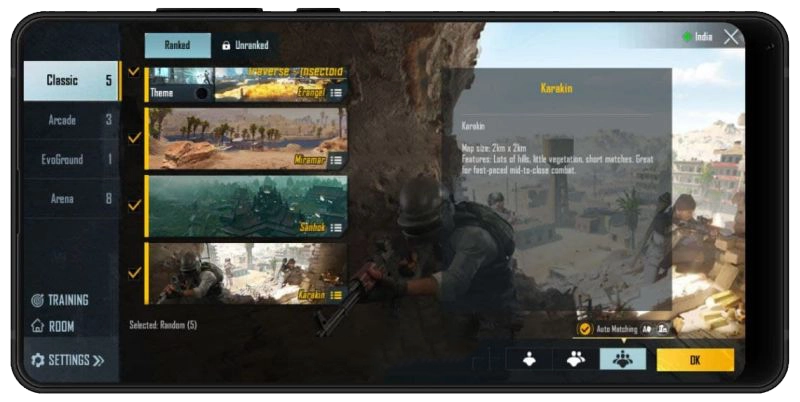Image resolution: width=800 pixels, height=402 pixels.
Task: Click the Miramar map name label
Action: (x=310, y=160)
